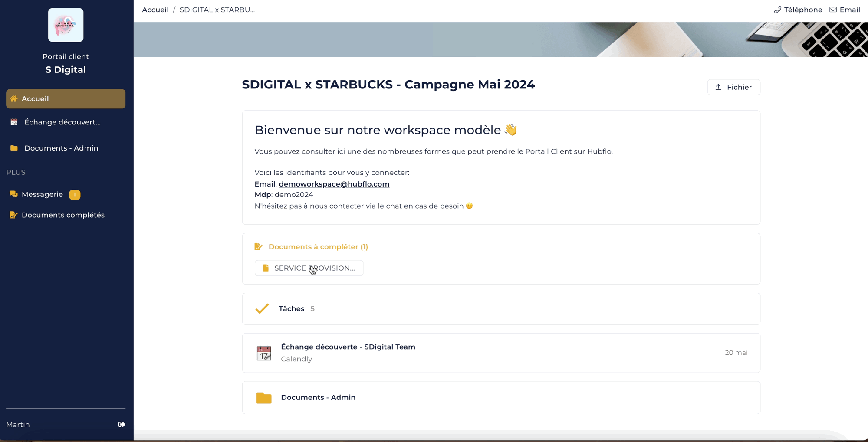The height and width of the screenshot is (442, 868).
Task: Click the Fichier upload button
Action: 734,87
